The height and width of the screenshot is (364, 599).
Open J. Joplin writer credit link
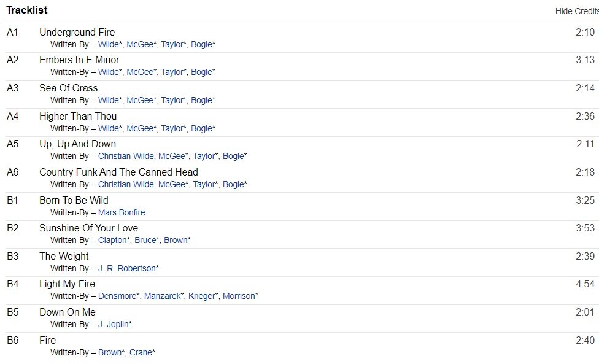pyautogui.click(x=113, y=324)
